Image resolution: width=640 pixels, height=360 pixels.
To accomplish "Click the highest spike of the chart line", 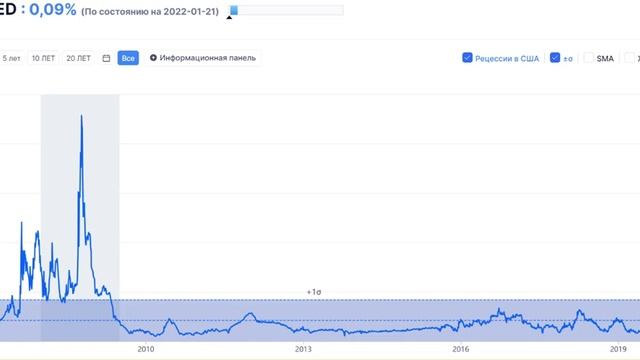I will 81,116.
